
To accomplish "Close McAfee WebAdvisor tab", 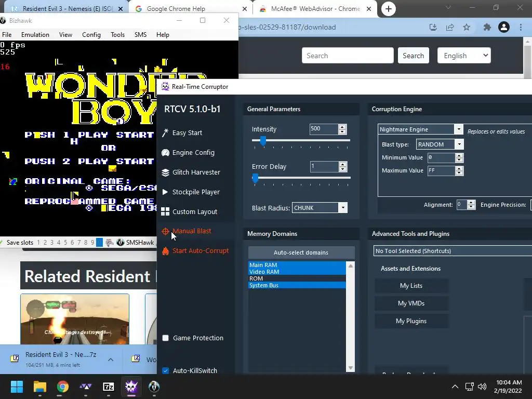I will [369, 9].
